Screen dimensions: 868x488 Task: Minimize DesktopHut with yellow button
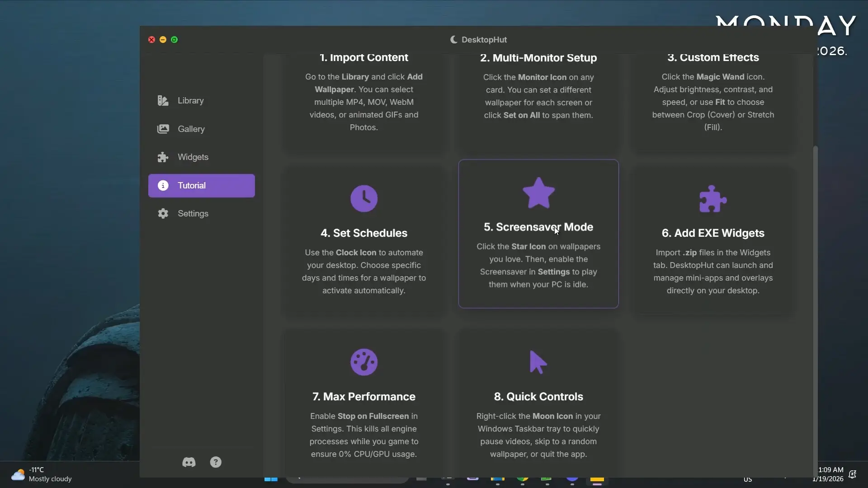tap(163, 40)
